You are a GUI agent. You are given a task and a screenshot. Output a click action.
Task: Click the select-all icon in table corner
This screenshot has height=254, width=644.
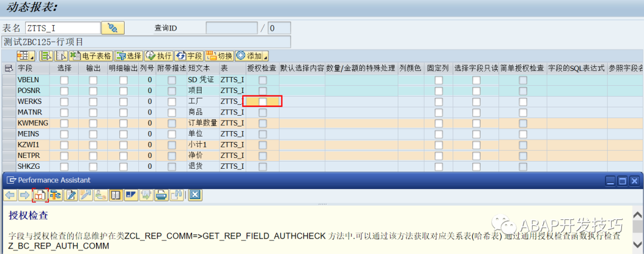point(9,68)
